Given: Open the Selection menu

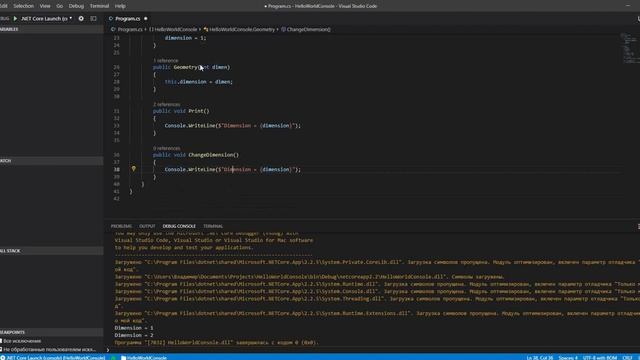Looking at the screenshot, I should [23, 6].
